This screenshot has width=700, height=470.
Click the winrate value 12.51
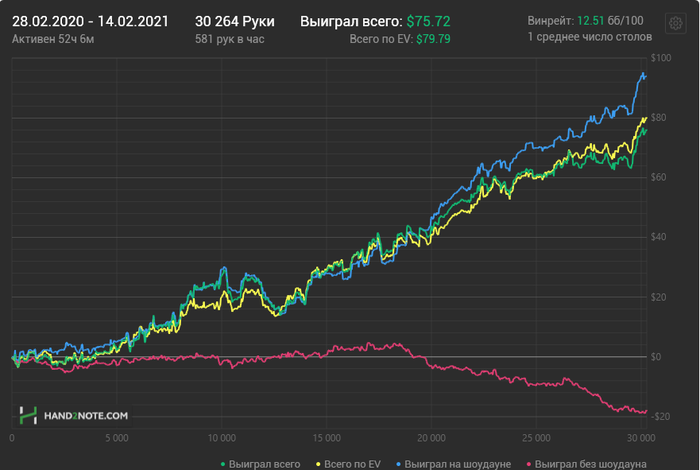point(590,21)
